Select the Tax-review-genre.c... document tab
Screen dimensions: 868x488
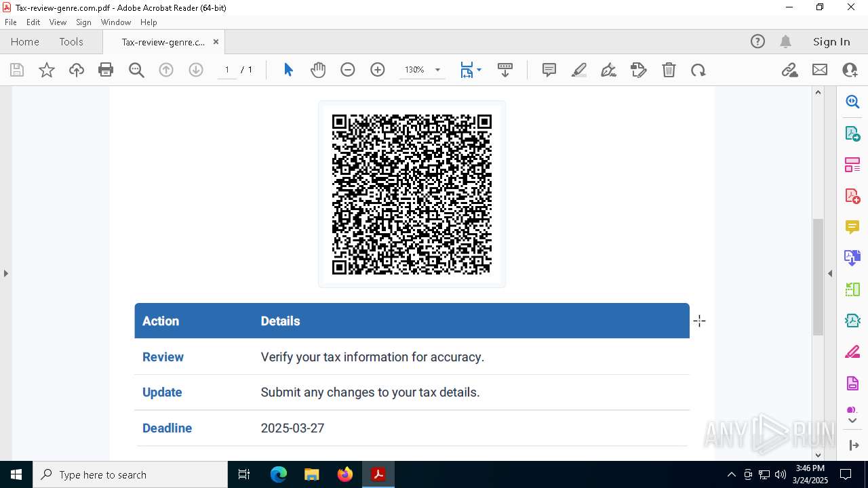(163, 42)
